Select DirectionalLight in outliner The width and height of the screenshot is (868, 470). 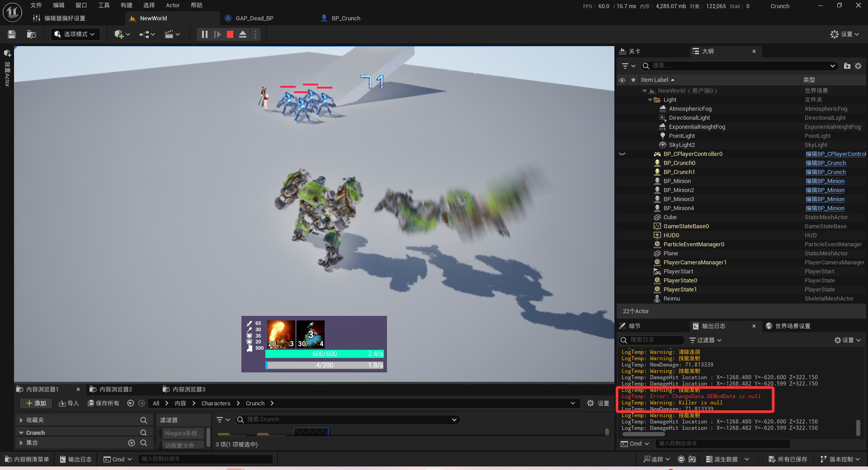(689, 118)
